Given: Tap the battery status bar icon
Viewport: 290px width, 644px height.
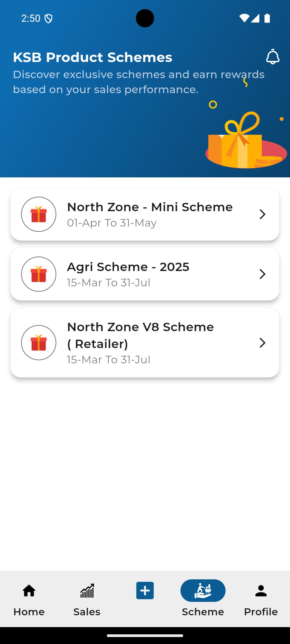Looking at the screenshot, I should point(267,18).
